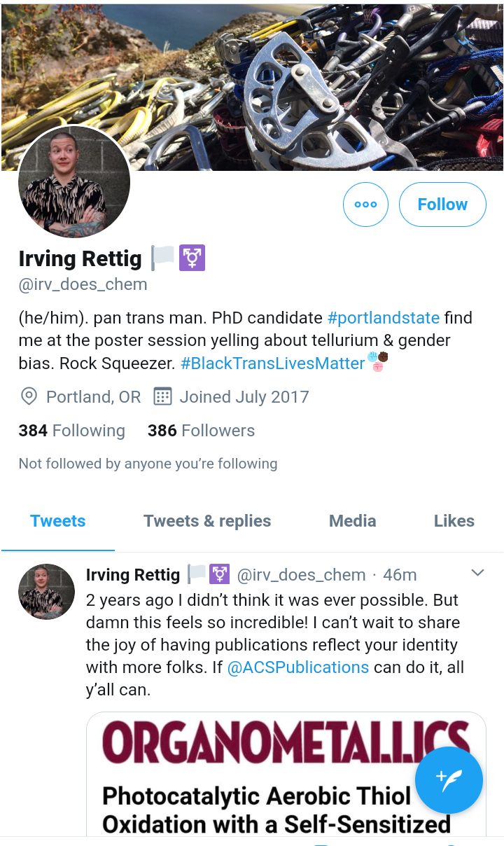This screenshot has height=846, width=504.
Task: Follow Irving Rettig
Action: (442, 204)
